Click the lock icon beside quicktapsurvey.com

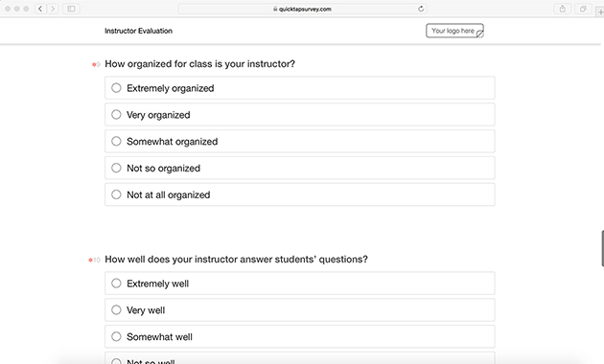coord(275,9)
